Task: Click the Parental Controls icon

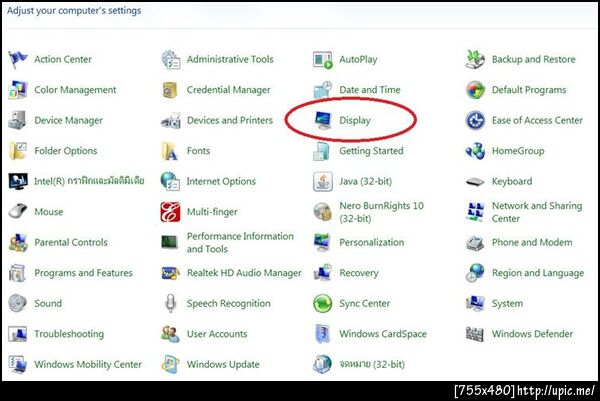Action: [x=18, y=242]
